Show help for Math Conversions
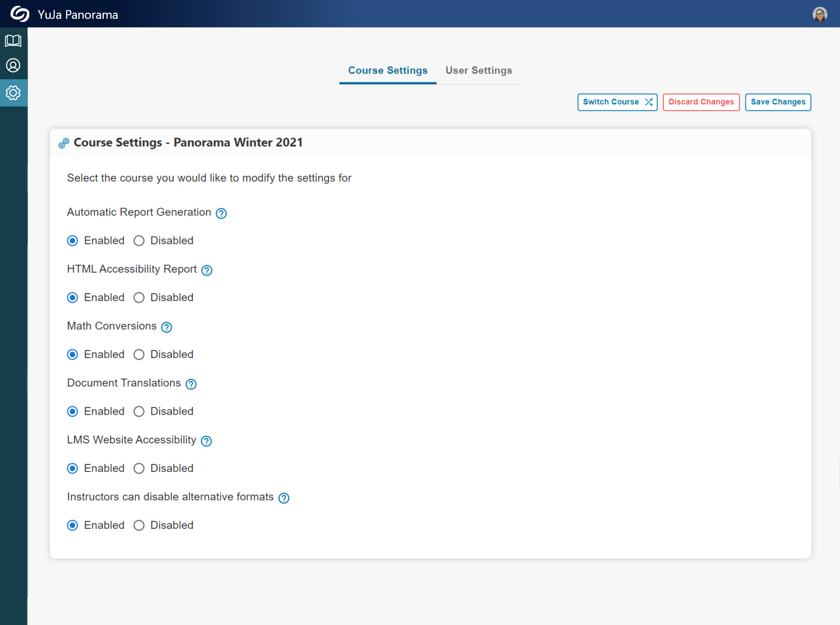The width and height of the screenshot is (840, 625). point(166,327)
